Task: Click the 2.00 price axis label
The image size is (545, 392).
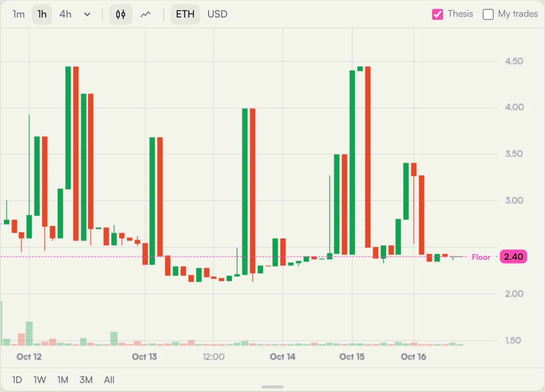Action: click(514, 294)
